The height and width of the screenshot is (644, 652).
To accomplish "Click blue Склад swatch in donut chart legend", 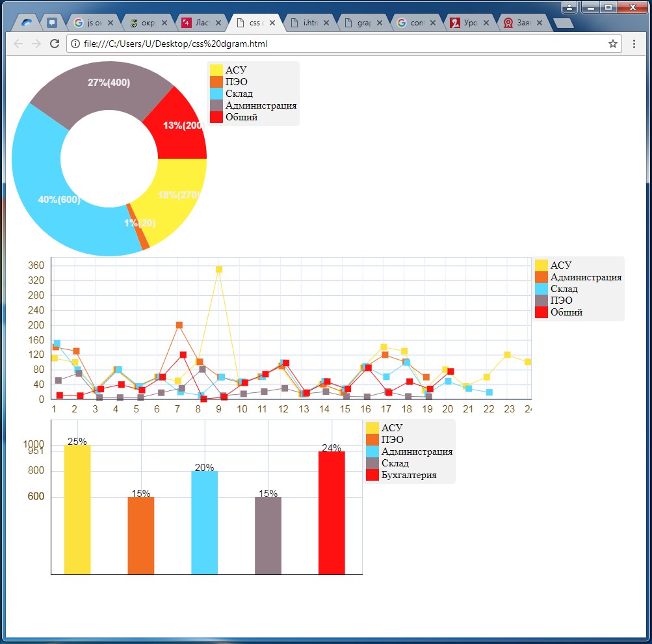I will 216,93.
